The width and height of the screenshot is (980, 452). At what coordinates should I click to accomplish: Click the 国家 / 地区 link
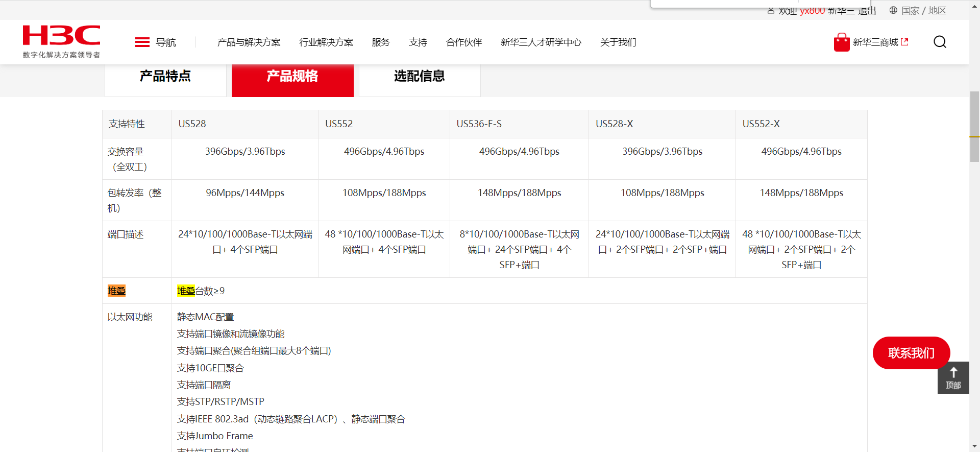(x=923, y=10)
